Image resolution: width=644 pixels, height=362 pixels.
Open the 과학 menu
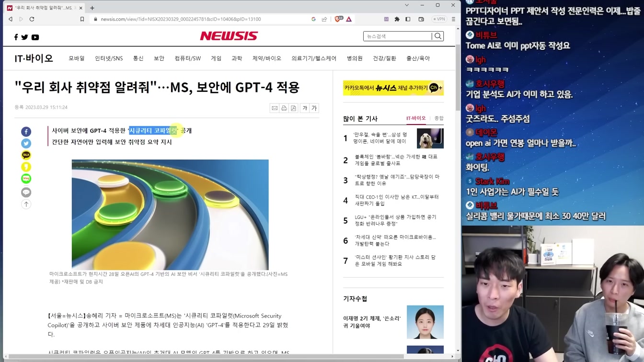point(237,58)
